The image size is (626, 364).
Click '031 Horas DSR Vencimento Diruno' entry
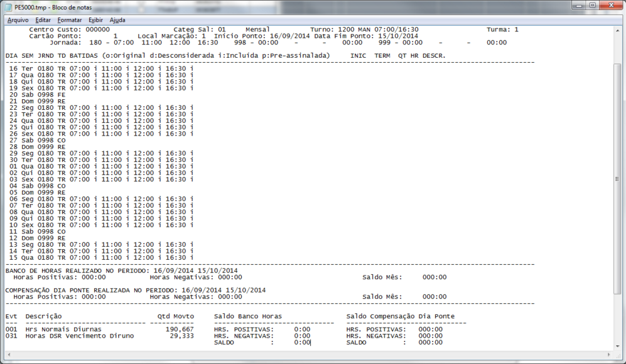coord(70,336)
